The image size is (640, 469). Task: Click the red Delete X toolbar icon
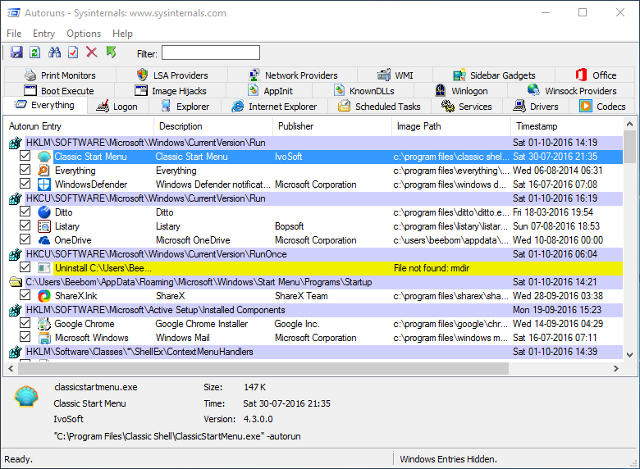[92, 52]
